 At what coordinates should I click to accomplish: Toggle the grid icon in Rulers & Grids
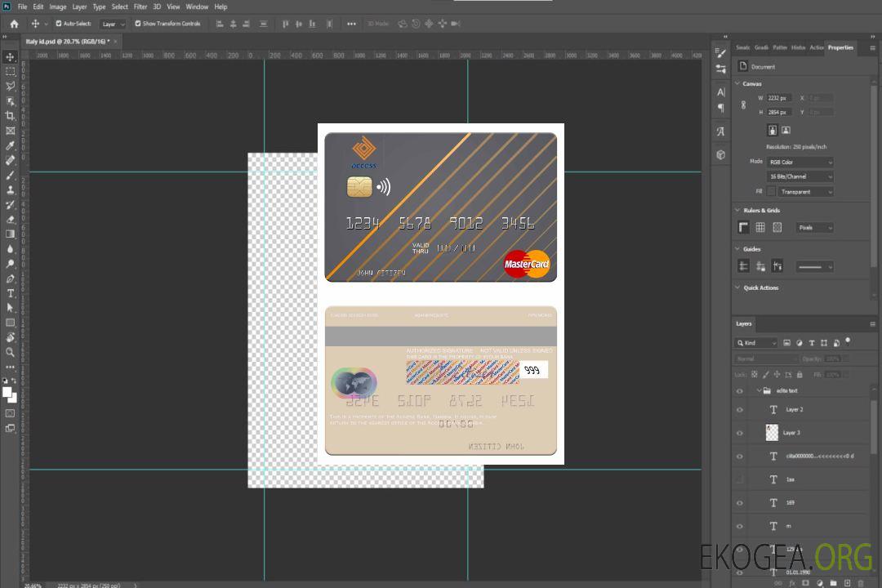coord(760,227)
